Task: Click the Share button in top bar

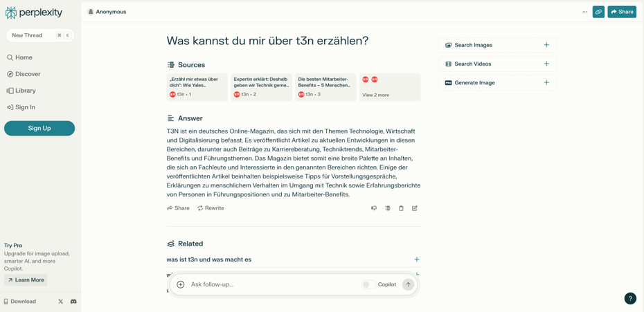Action: (x=622, y=12)
